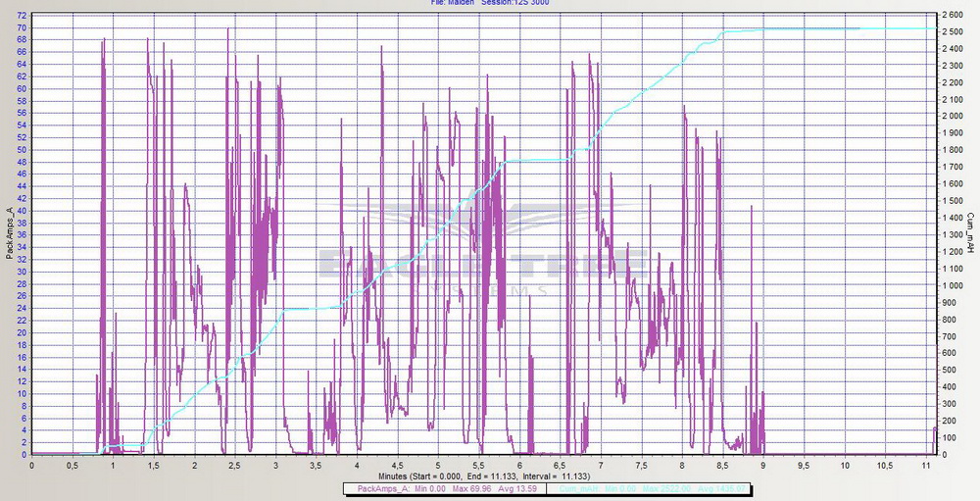This screenshot has width=980, height=501.
Task: Click the 2,5 minute tick label
Action: tap(235, 465)
